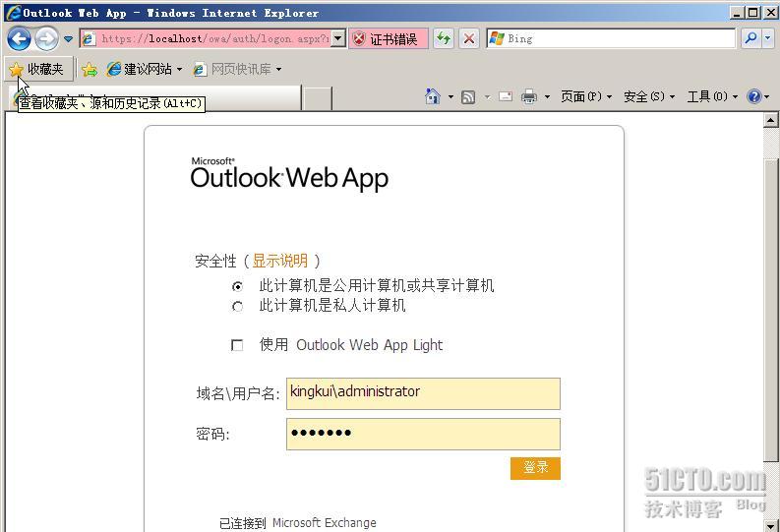Viewport: 780px width, 532px height.
Task: Expand the address bar URL dropdown
Action: click(x=338, y=38)
